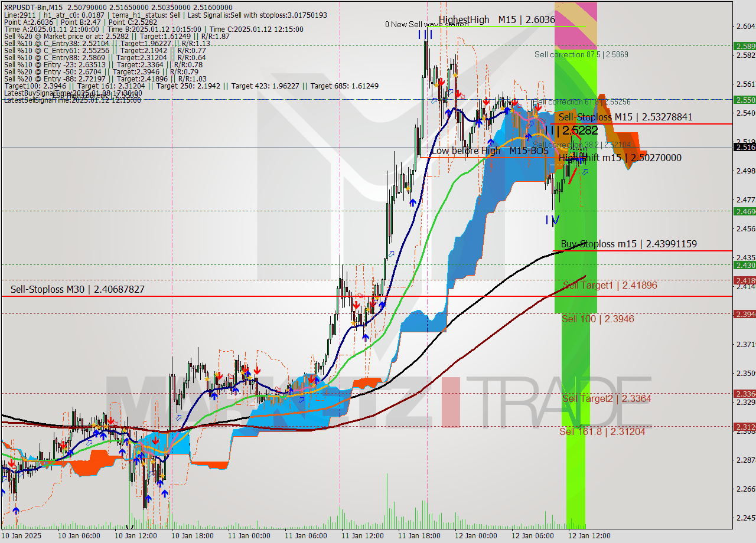
Task: Click the 'I I | 2.5282' wave label
Action: click(571, 130)
